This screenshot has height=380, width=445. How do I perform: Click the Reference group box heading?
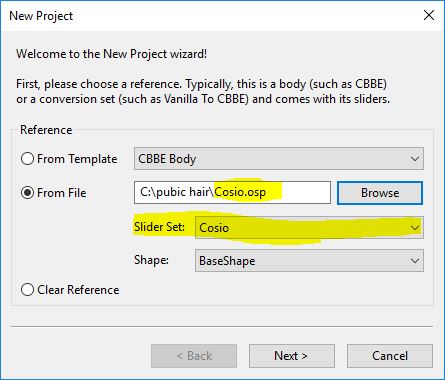pyautogui.click(x=46, y=130)
